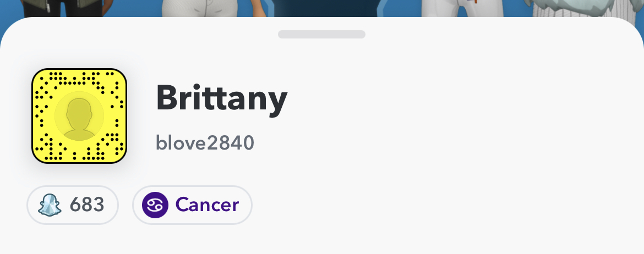
Task: Tap the display name Brittany
Action: point(221,98)
